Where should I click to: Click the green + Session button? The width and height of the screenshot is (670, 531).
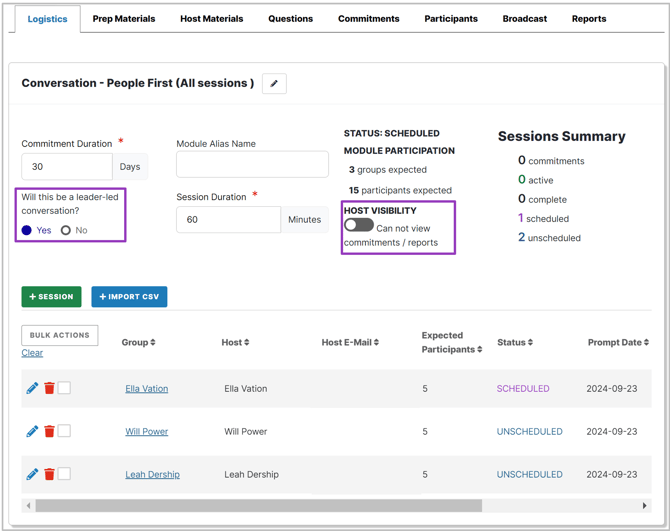point(52,297)
